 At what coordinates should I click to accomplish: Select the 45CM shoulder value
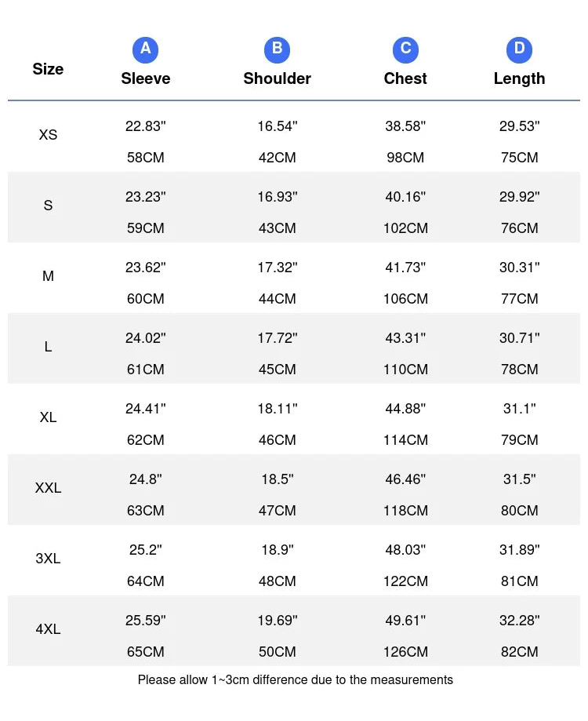(277, 370)
